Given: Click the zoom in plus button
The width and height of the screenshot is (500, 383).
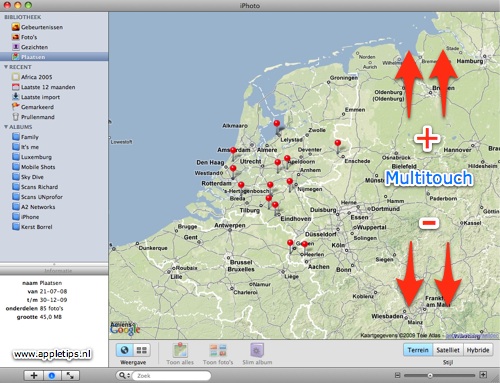Looking at the screenshot, I should tap(483, 375).
